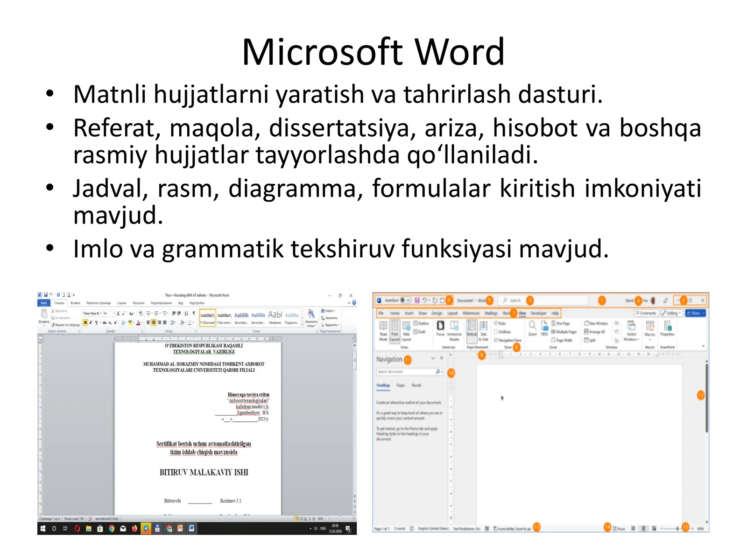Select Pages tab in Navigation pane
747x560 pixels.
401,385
